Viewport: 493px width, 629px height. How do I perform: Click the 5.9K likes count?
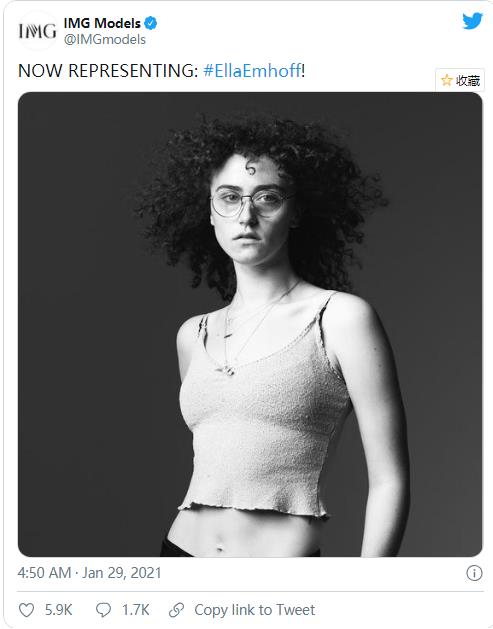pyautogui.click(x=58, y=610)
